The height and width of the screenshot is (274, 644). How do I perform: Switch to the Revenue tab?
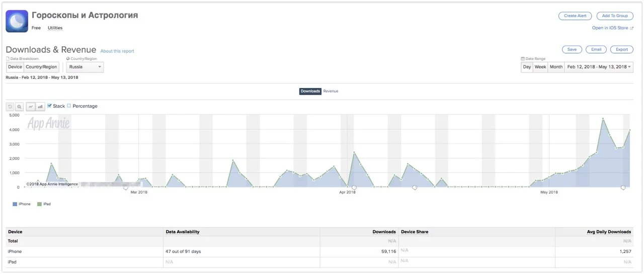coord(331,92)
